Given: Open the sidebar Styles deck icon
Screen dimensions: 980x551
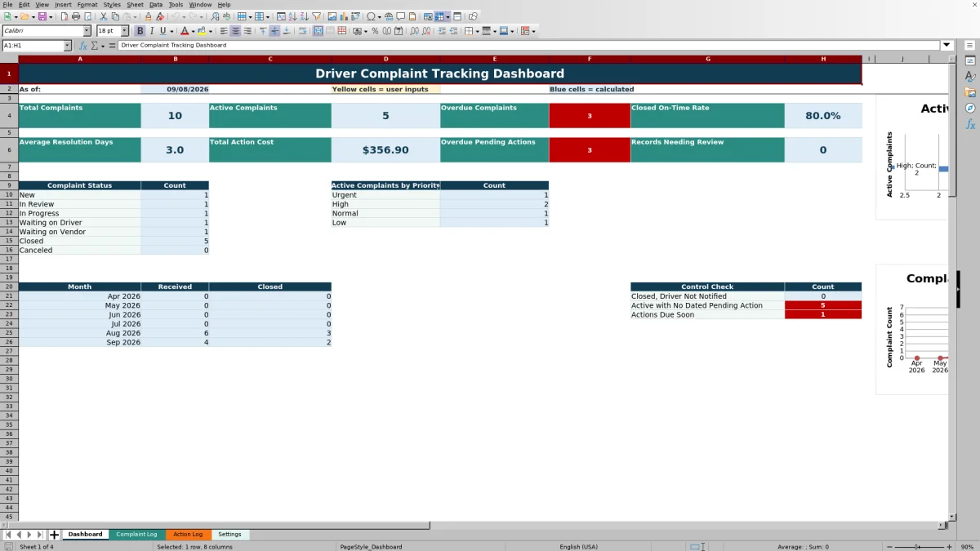Looking at the screenshot, I should [970, 77].
